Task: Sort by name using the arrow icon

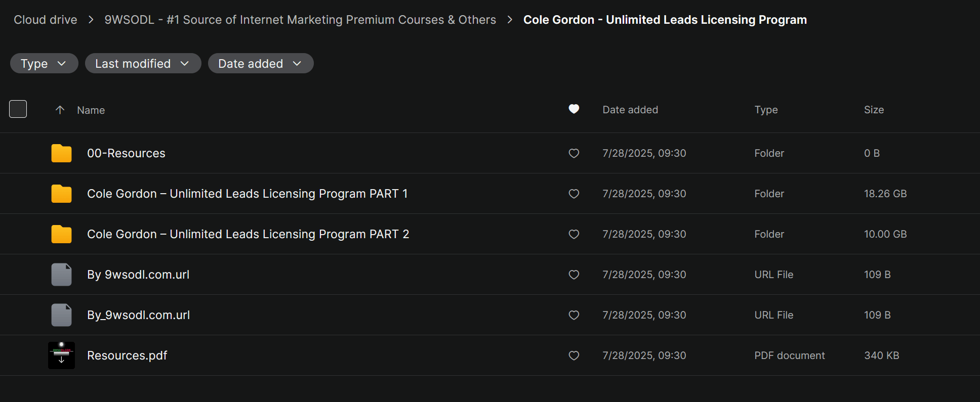Action: [x=60, y=110]
